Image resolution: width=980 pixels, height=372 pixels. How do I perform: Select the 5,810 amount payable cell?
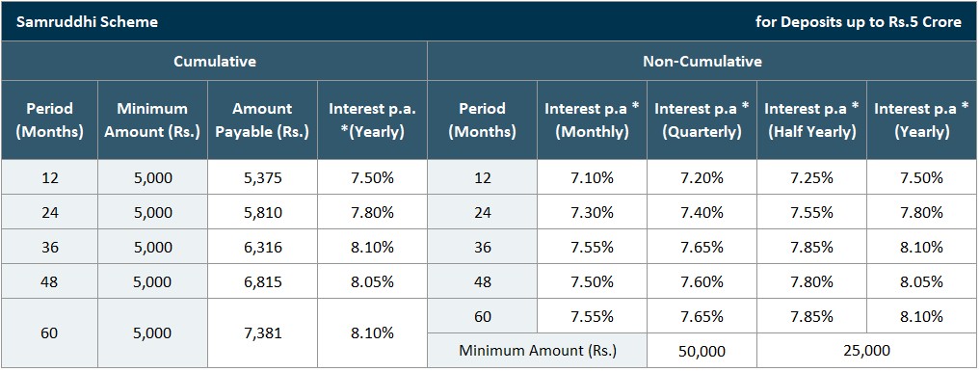(x=262, y=213)
